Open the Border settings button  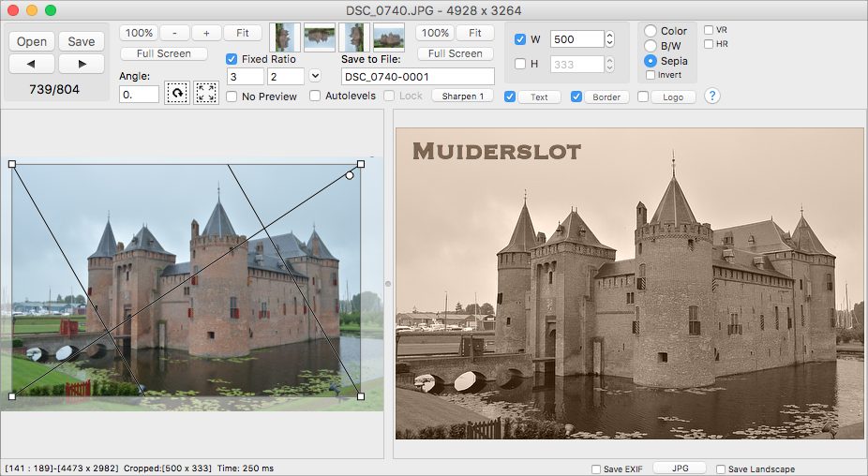(606, 97)
